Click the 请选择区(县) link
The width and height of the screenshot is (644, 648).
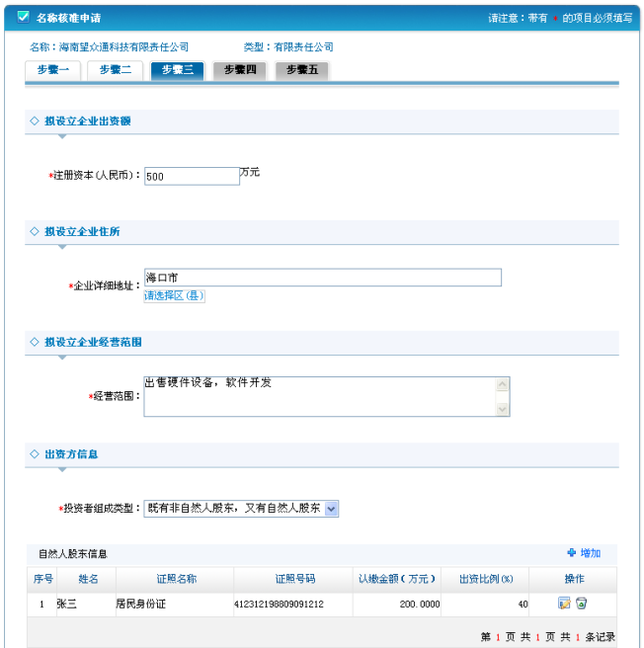pos(174,296)
